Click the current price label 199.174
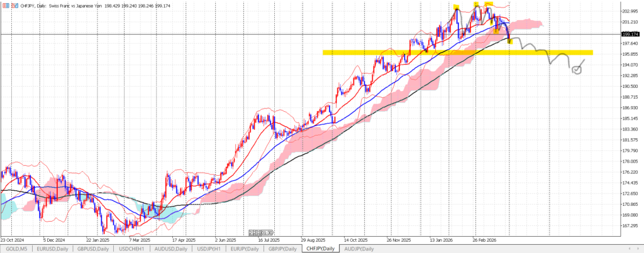The height and width of the screenshot is (253, 644). point(630,35)
